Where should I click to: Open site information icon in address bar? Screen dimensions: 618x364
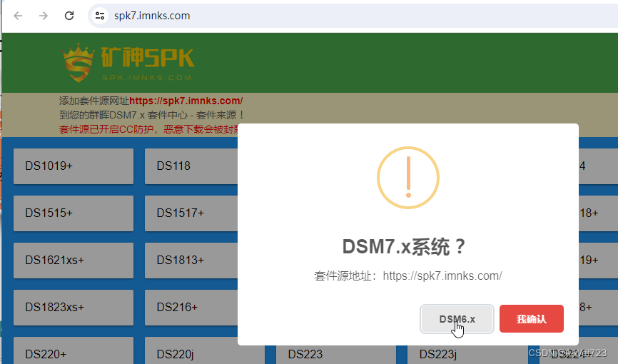(x=100, y=16)
